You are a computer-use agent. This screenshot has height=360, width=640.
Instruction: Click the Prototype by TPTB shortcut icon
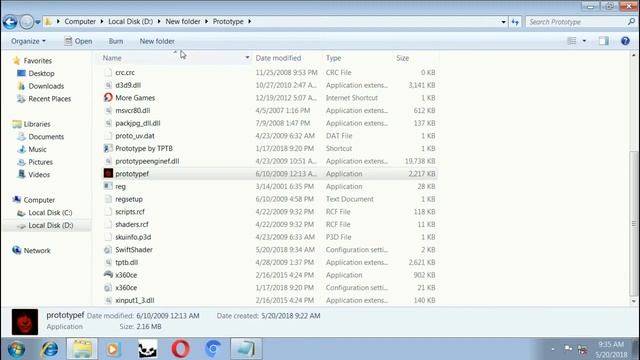point(108,149)
